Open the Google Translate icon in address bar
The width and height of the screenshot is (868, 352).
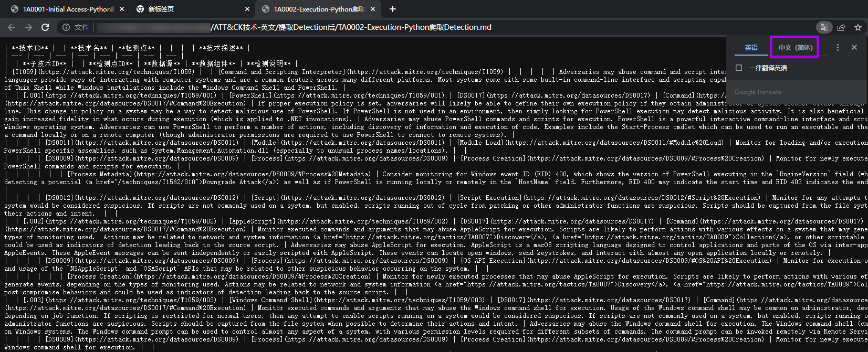coord(824,27)
